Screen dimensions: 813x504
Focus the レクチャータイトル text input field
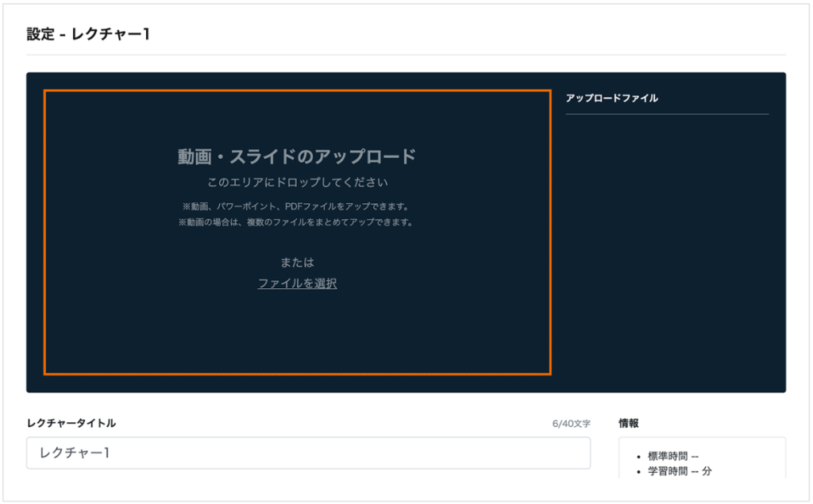click(308, 453)
